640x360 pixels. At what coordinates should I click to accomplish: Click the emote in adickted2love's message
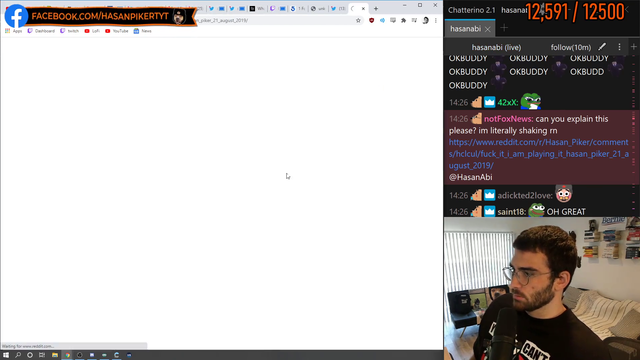(x=564, y=194)
